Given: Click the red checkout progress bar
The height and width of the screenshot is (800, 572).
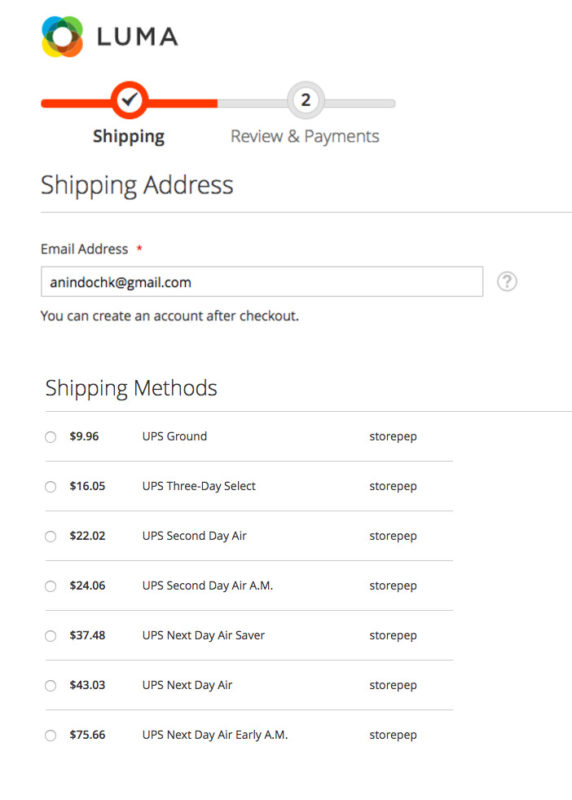Looking at the screenshot, I should coord(129,104).
